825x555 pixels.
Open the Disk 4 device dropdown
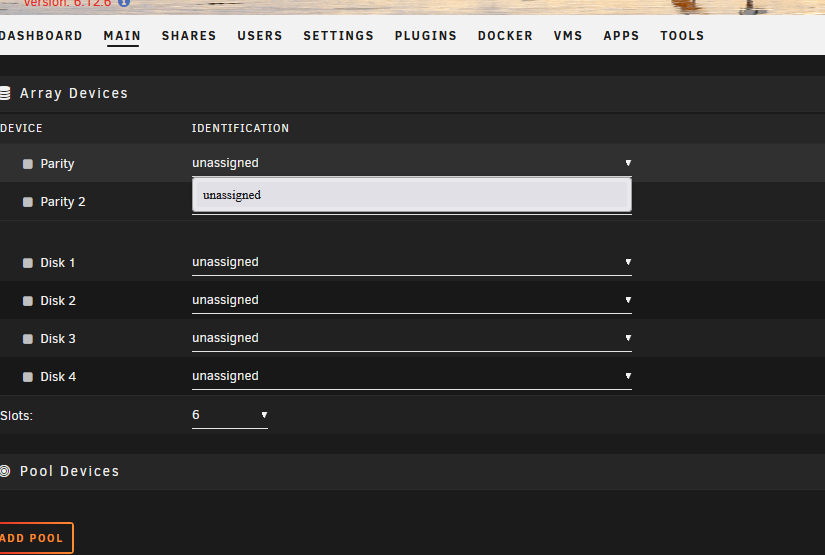[x=411, y=376]
